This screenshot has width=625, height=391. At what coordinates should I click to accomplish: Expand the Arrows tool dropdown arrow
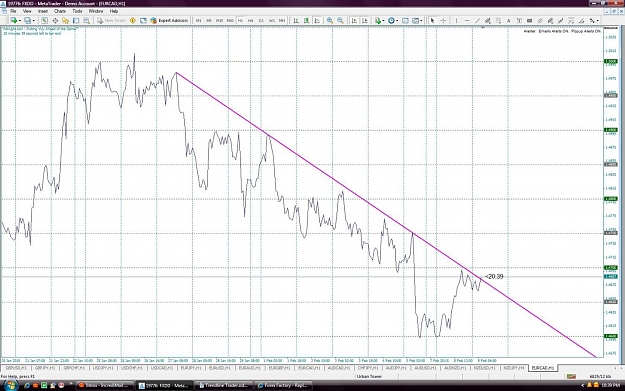pyautogui.click(x=598, y=20)
